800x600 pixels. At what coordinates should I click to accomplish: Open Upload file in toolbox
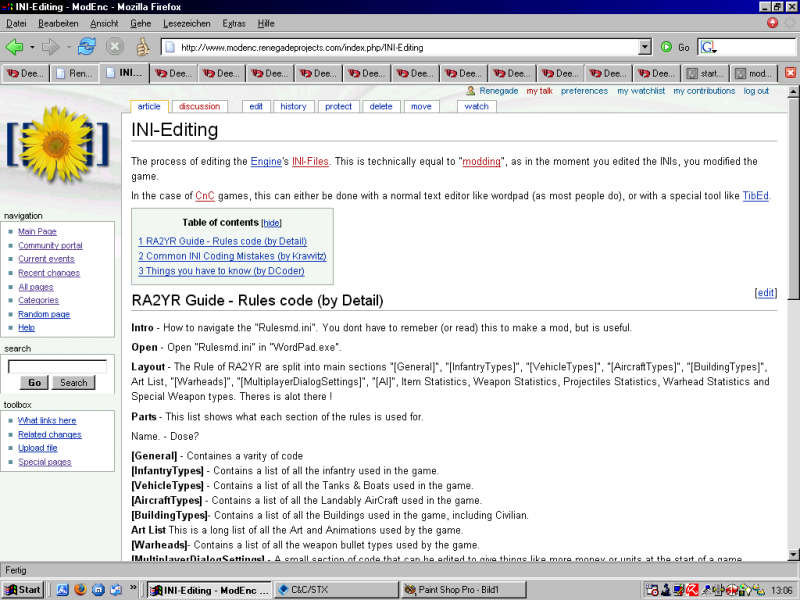(x=38, y=448)
